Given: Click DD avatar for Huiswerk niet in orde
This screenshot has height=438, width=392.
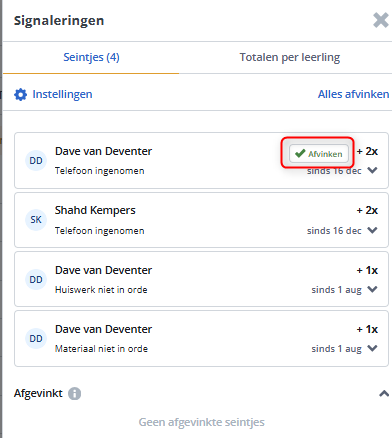Looking at the screenshot, I should click(x=36, y=279).
